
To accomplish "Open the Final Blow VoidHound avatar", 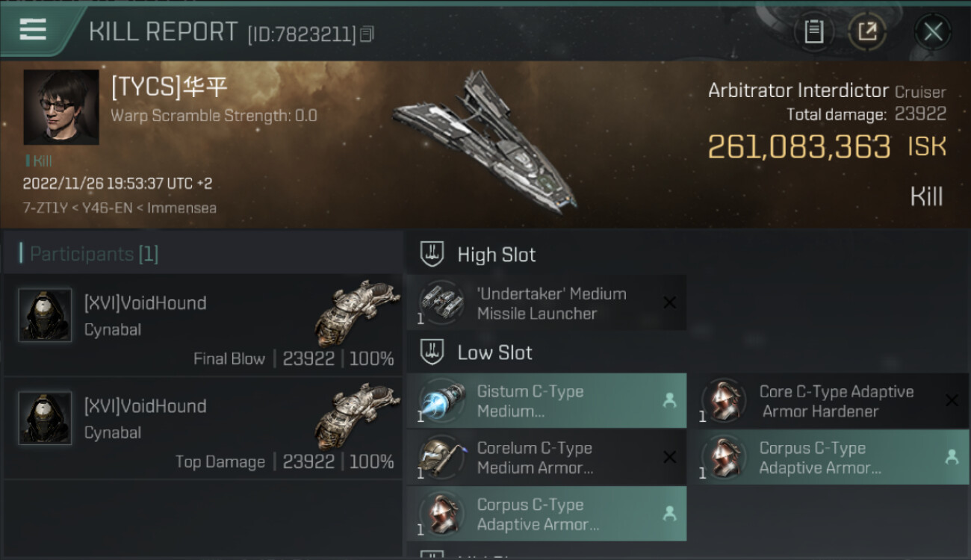I will click(x=45, y=315).
